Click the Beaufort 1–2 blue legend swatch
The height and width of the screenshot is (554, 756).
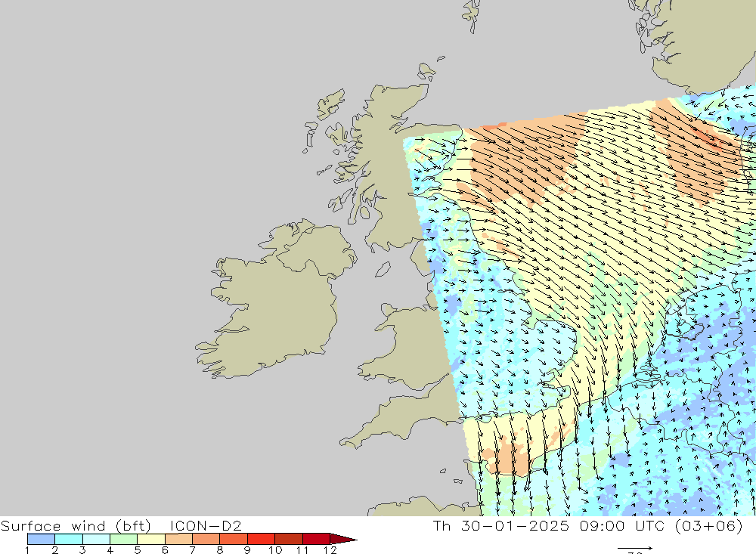coord(41,539)
